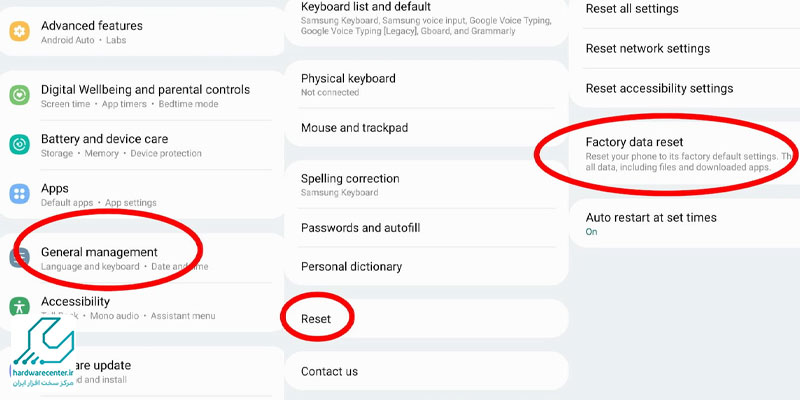Tap the Advanced features gear icon
Viewport: 800px width, 400px height.
[20, 32]
